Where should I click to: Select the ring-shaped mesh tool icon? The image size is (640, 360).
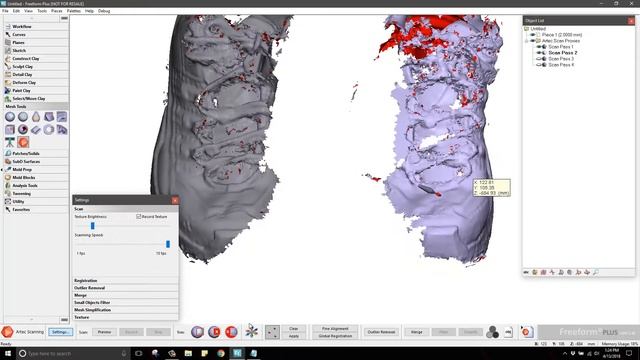click(49, 129)
